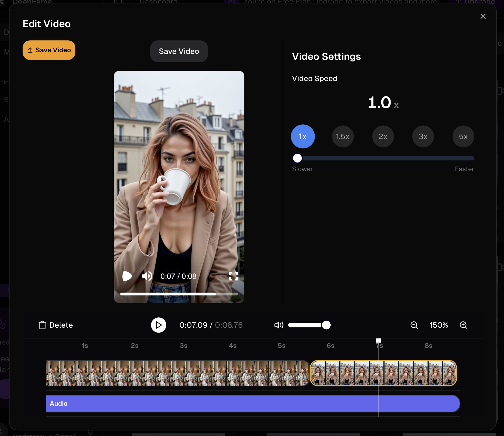
Task: Zoom in the timeline
Action: pos(463,325)
